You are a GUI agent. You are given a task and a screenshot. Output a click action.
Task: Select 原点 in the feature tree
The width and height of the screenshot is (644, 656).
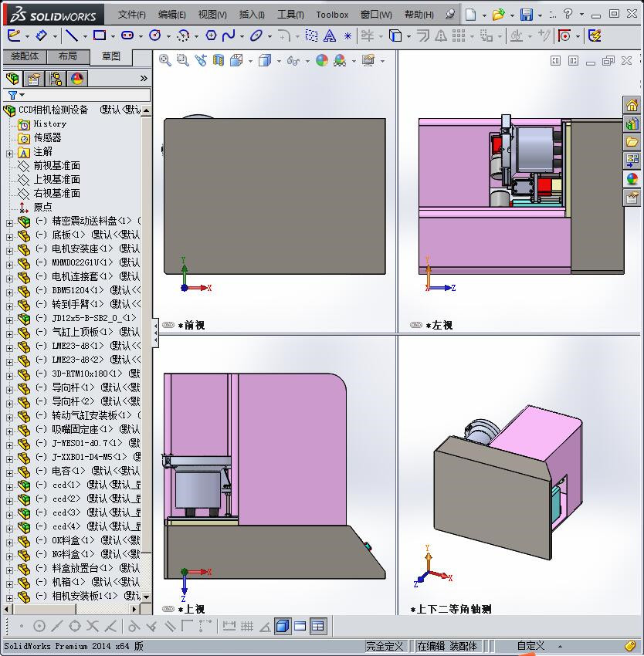42,207
